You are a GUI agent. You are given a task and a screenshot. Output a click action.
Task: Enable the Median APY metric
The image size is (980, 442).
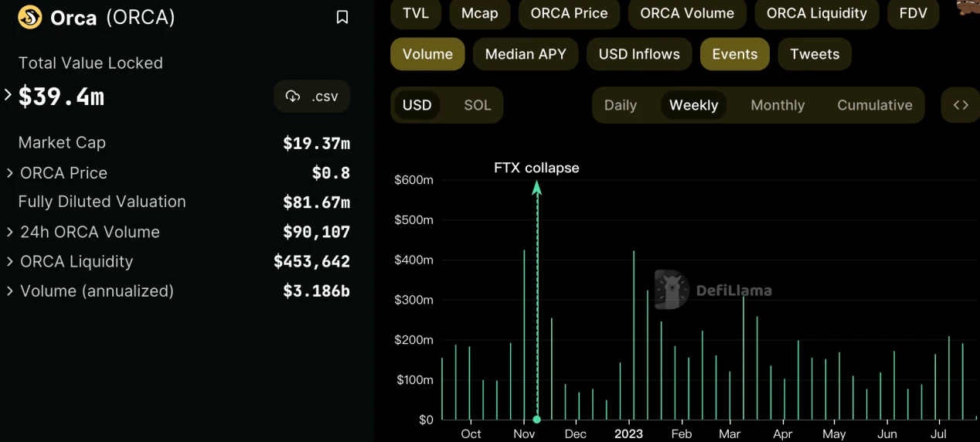point(526,54)
